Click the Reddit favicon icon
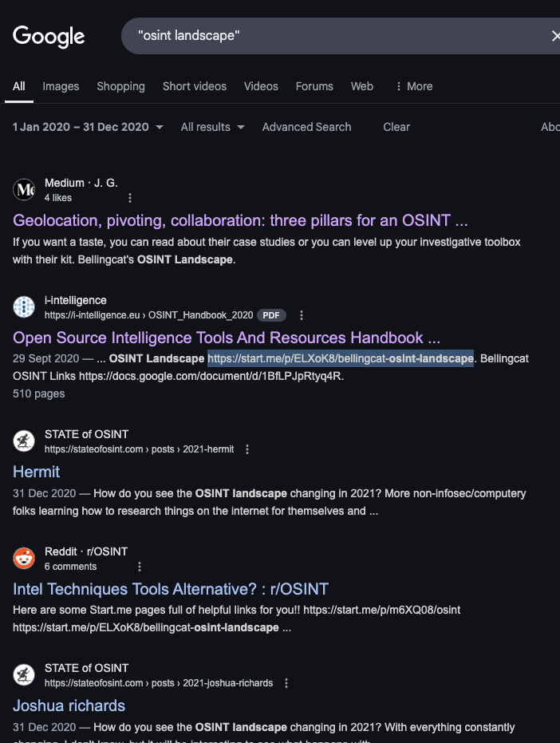The image size is (560, 743). (24, 559)
